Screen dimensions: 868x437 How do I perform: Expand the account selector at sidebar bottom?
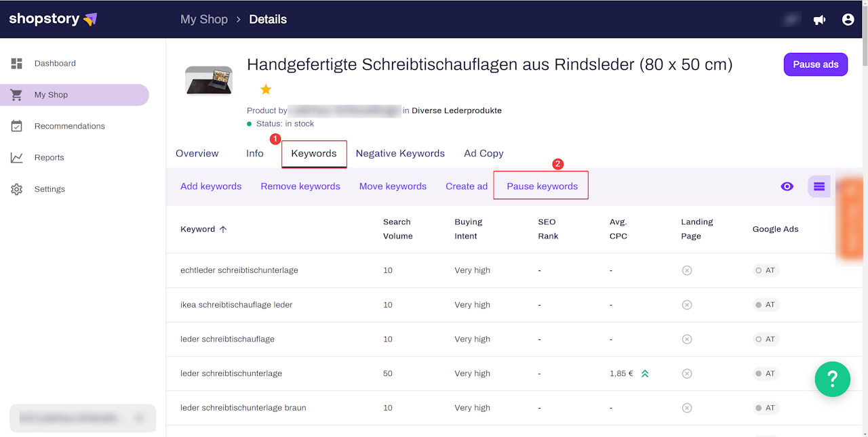pos(139,419)
